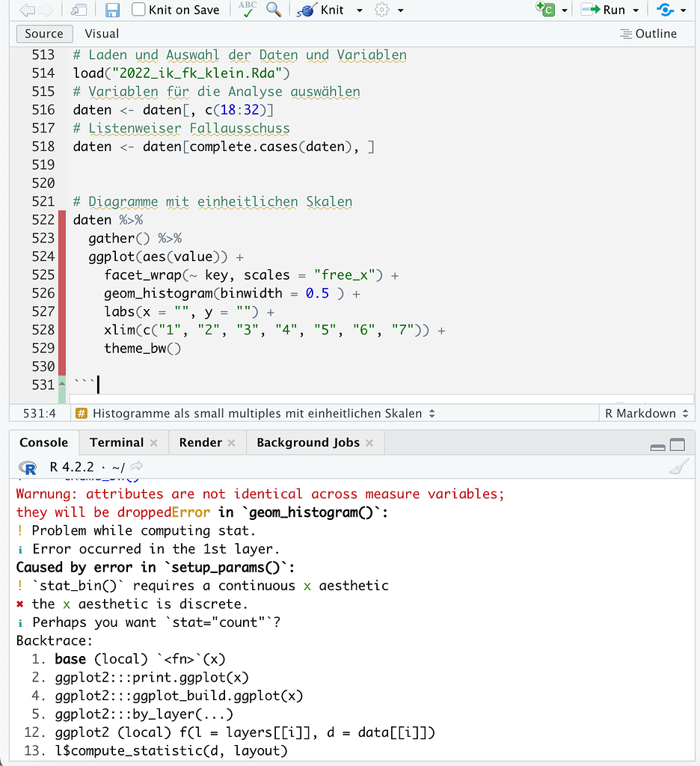
Task: Show document in new window icon
Action: 79,10
